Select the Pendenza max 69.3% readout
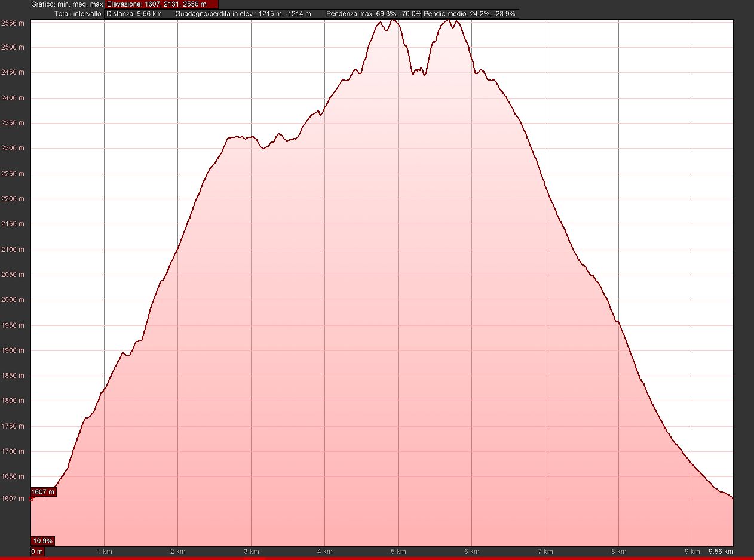This screenshot has width=754, height=560. point(373,13)
